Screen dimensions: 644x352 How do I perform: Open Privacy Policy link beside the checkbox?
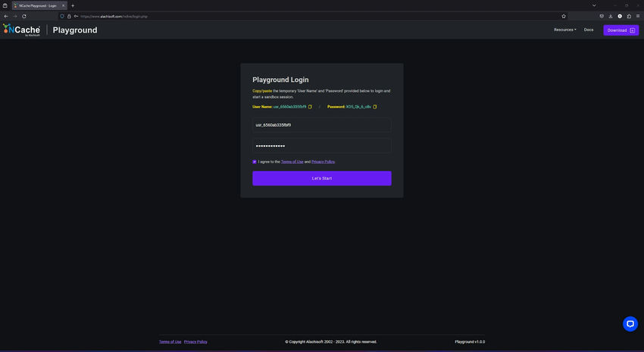click(x=323, y=162)
